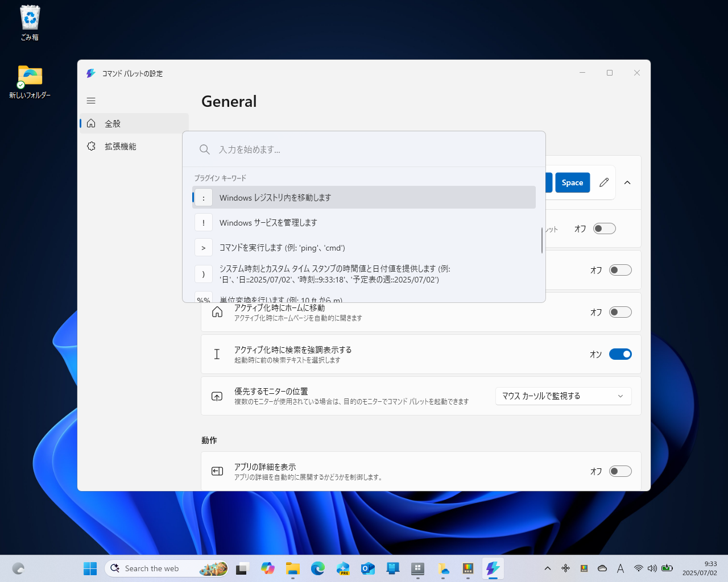Screen dimensions: 728x582
Task: Click the home icon beside 全般
Action: point(91,123)
